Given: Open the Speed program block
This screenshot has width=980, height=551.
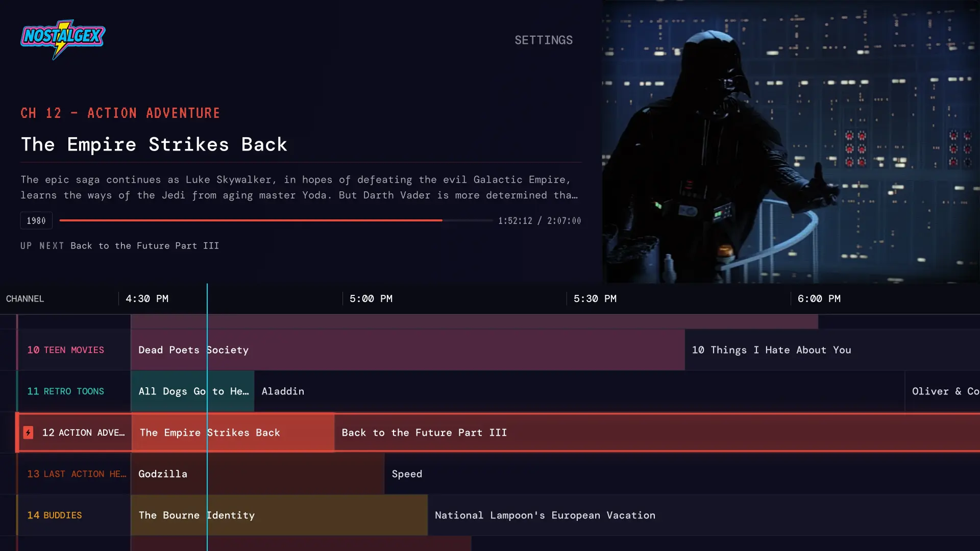Looking at the screenshot, I should 682,474.
